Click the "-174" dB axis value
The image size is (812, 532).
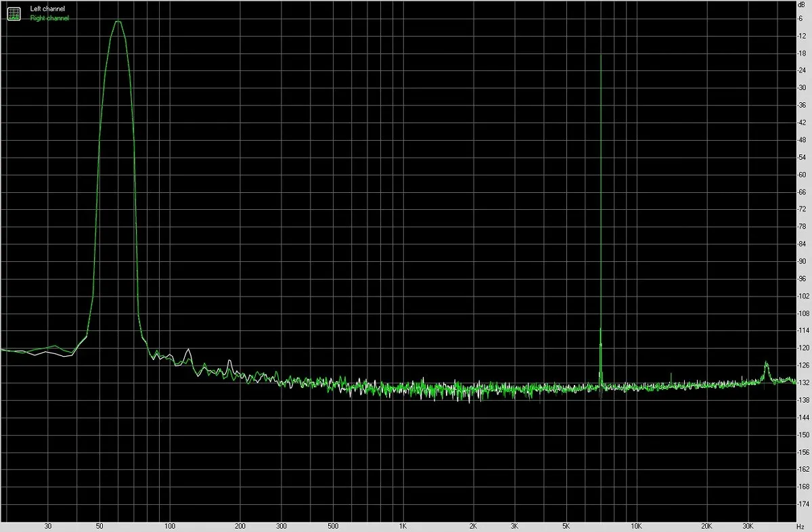pyautogui.click(x=803, y=504)
